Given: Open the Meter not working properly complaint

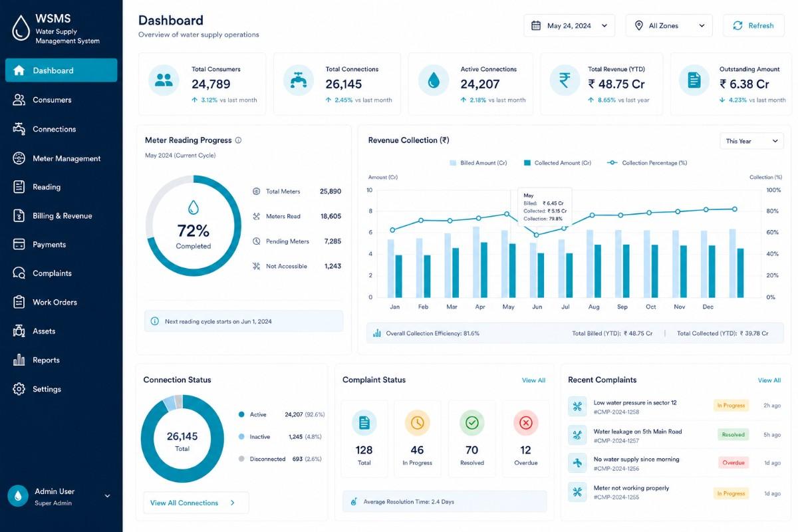Looking at the screenshot, I should (674, 492).
